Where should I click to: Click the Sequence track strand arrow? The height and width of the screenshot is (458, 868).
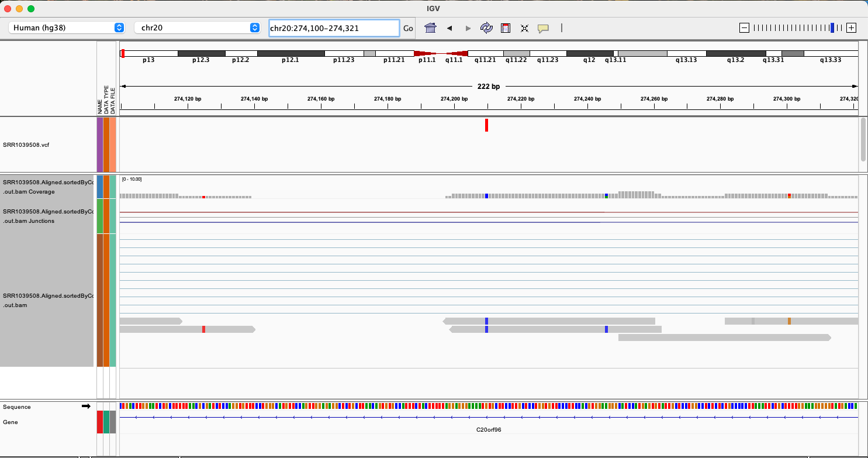tap(86, 407)
